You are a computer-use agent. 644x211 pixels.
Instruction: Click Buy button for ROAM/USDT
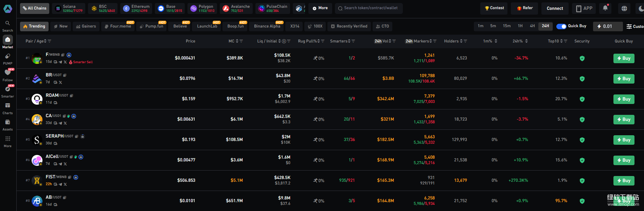[624, 99]
